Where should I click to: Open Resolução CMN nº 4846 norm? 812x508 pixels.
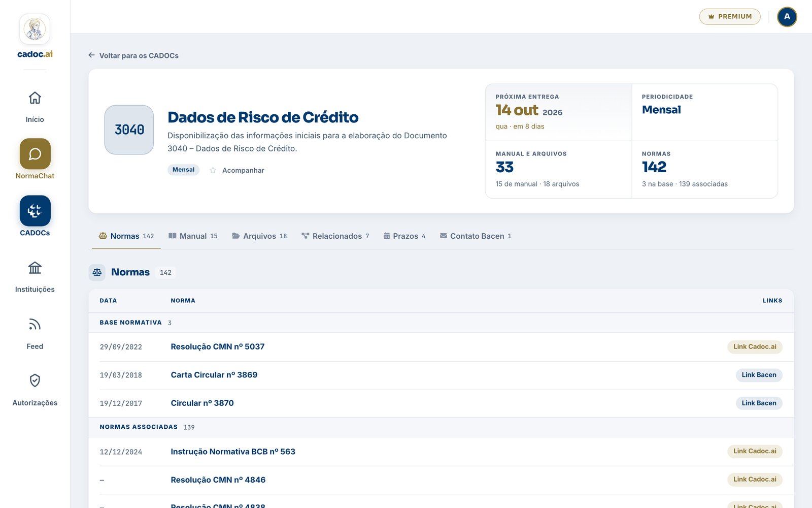(218, 480)
